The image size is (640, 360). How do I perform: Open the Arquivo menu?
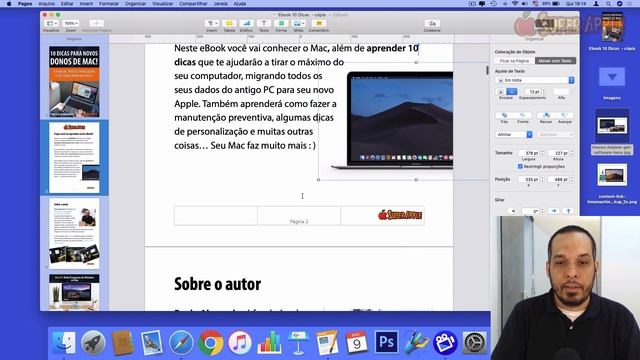click(47, 4)
